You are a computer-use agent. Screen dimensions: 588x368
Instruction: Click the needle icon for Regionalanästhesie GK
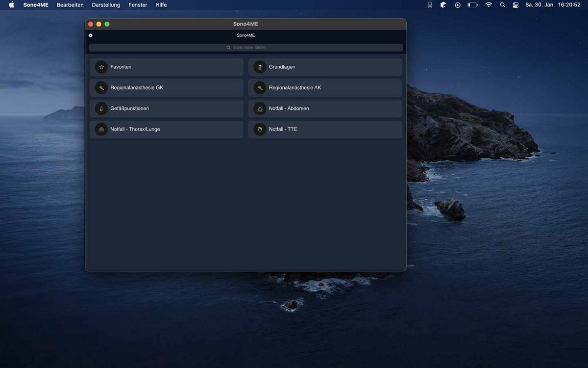(101, 88)
